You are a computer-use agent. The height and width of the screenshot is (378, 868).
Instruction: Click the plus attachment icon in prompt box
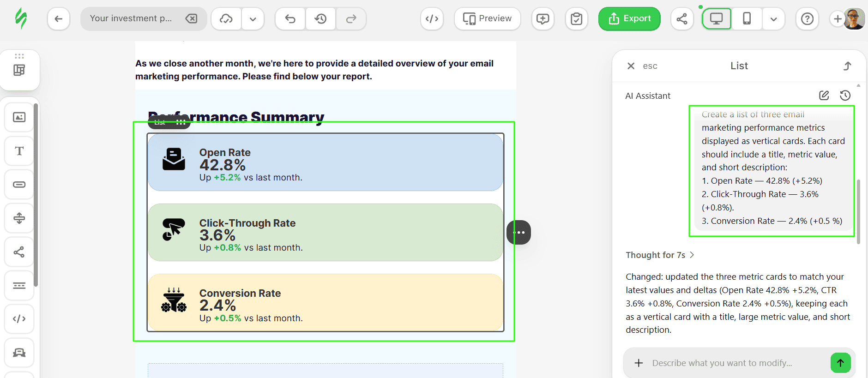[x=639, y=363]
